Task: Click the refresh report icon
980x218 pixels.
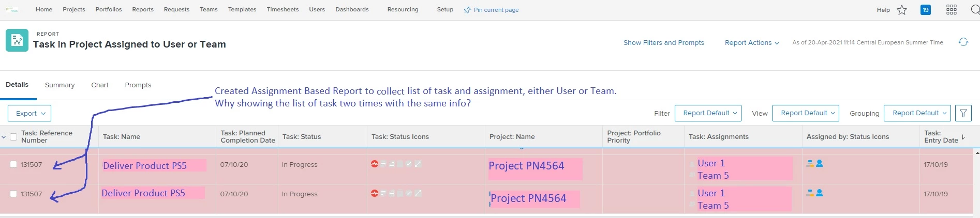Action: coord(963,42)
